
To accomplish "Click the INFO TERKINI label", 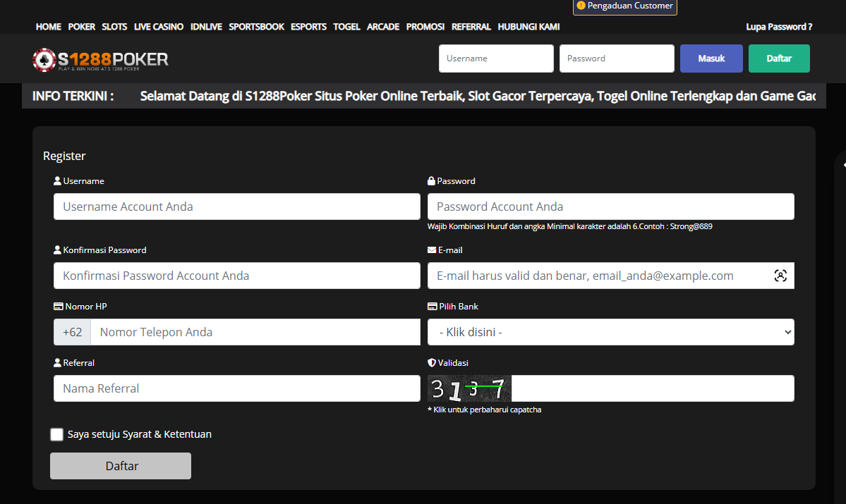I will 73,96.
